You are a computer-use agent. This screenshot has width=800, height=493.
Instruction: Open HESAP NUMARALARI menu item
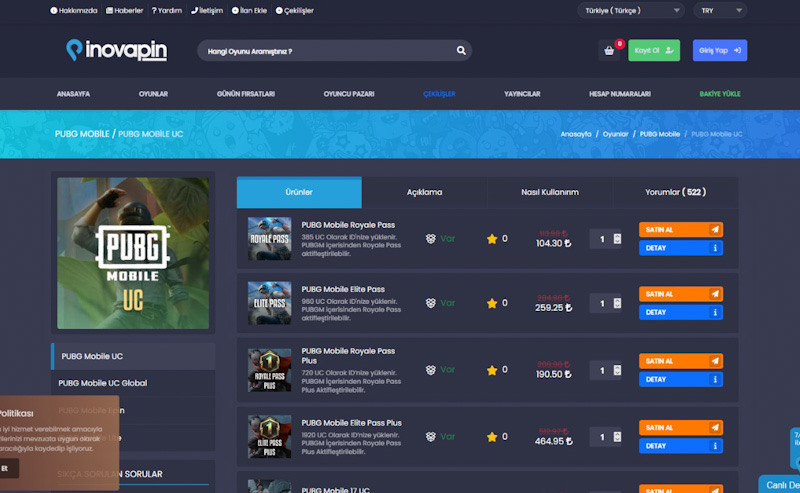[619, 94]
